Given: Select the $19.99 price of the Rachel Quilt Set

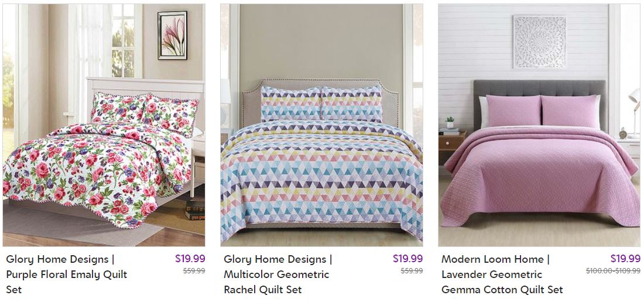Looking at the screenshot, I should (x=407, y=259).
